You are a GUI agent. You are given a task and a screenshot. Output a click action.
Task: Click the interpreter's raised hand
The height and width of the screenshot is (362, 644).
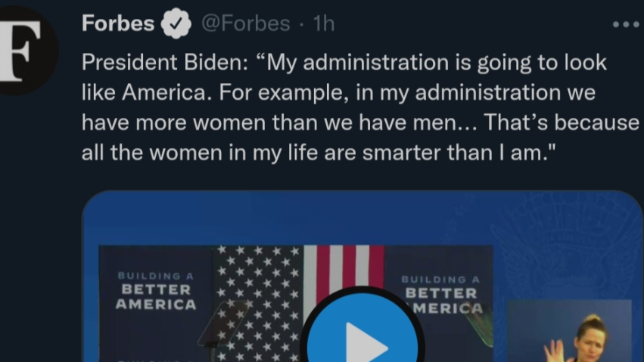(556, 351)
